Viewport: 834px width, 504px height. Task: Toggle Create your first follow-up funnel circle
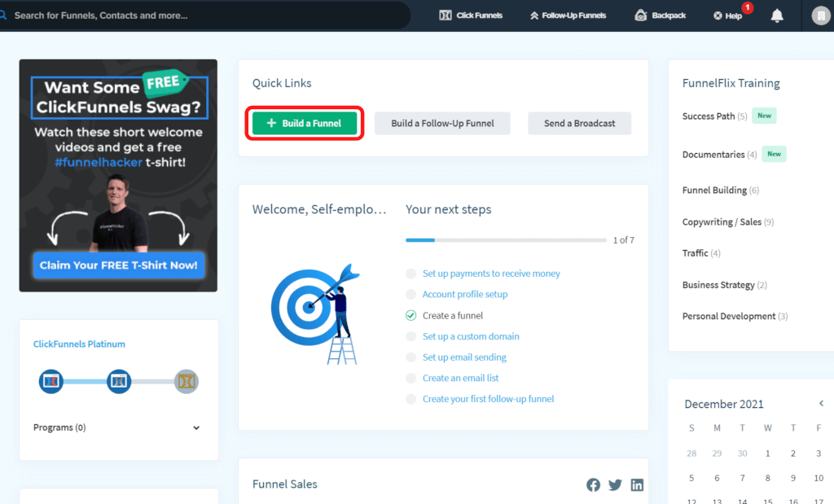[x=410, y=399]
